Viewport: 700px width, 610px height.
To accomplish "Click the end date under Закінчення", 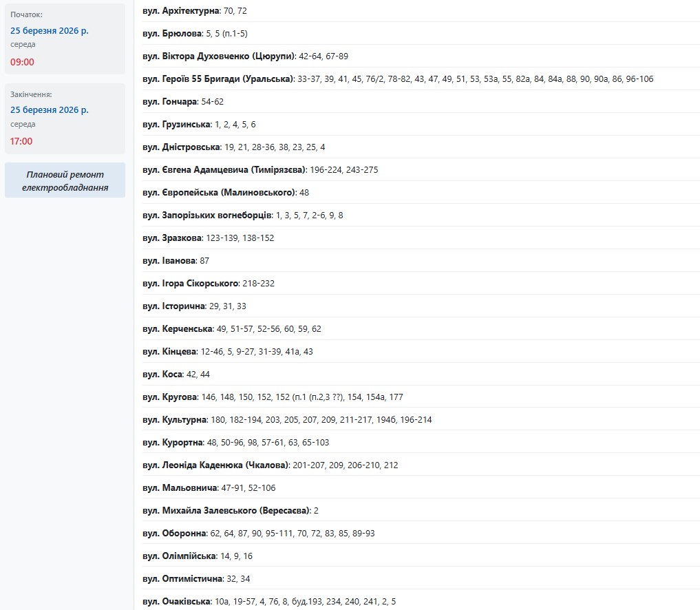I will [50, 109].
